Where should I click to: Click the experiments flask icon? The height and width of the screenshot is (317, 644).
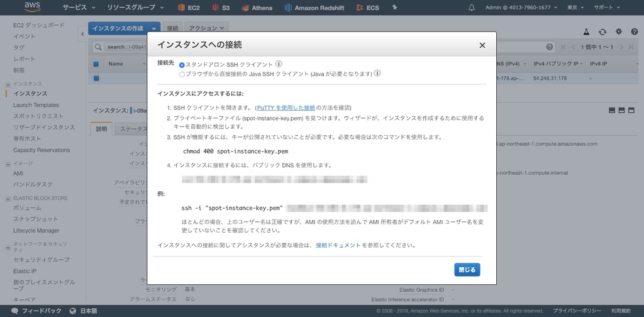pos(587,31)
